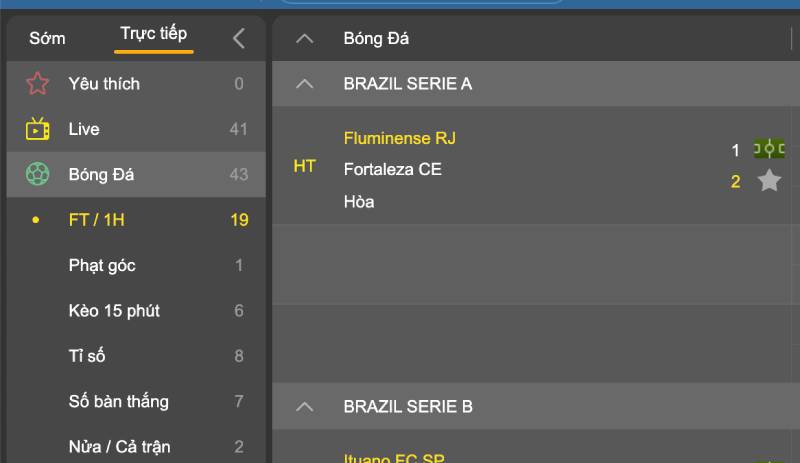
Task: Click the Yêu thích star icon
Action: (x=38, y=84)
